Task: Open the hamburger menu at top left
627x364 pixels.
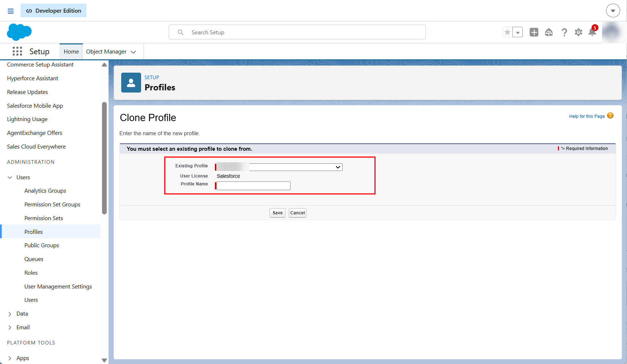Action: (x=11, y=11)
